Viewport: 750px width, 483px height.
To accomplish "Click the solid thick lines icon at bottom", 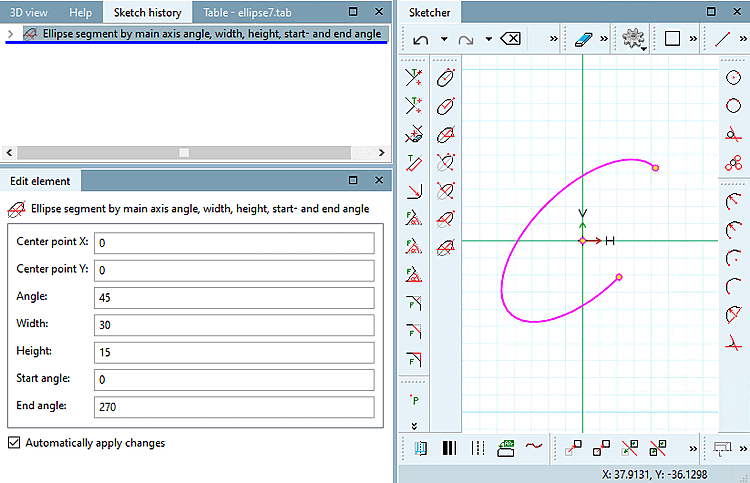I will pos(449,447).
